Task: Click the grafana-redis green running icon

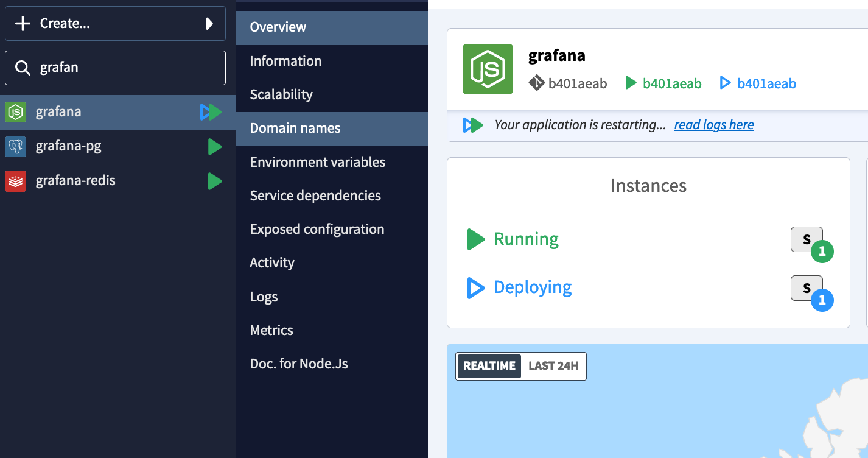Action: tap(215, 181)
